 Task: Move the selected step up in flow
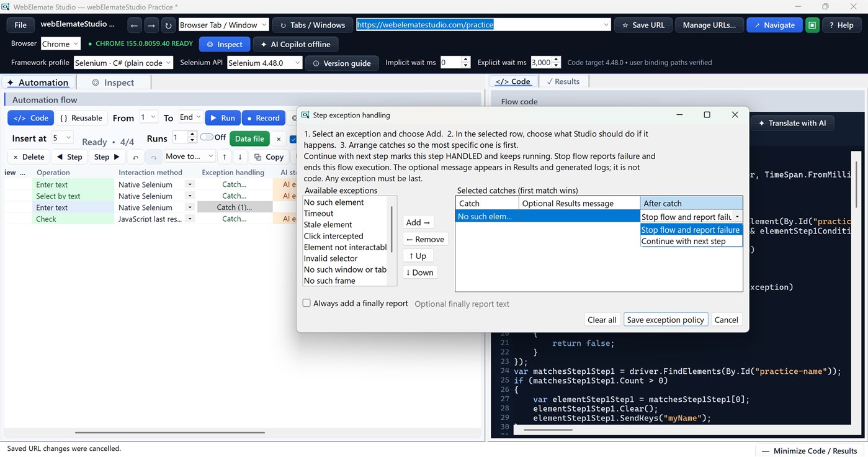coord(225,157)
